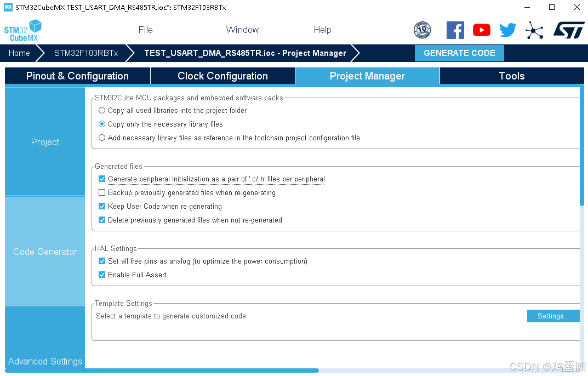Click the ST company logo
Image resolution: width=588 pixels, height=376 pixels.
pyautogui.click(x=569, y=30)
